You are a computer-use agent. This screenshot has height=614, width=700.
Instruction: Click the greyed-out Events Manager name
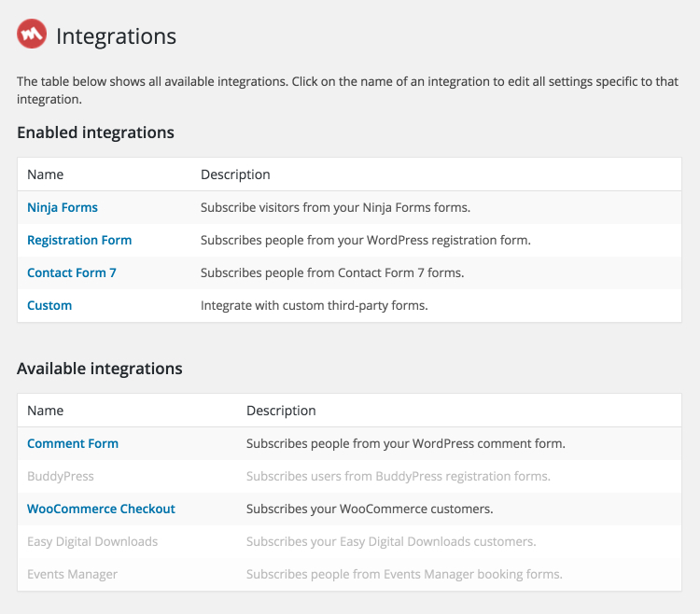(x=72, y=574)
